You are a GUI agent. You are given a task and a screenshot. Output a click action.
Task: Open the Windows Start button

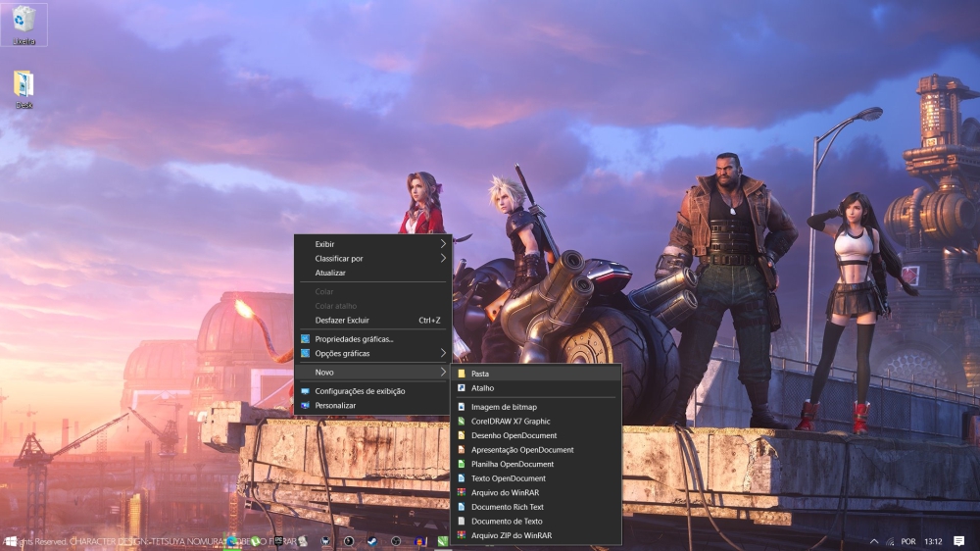(x=11, y=541)
